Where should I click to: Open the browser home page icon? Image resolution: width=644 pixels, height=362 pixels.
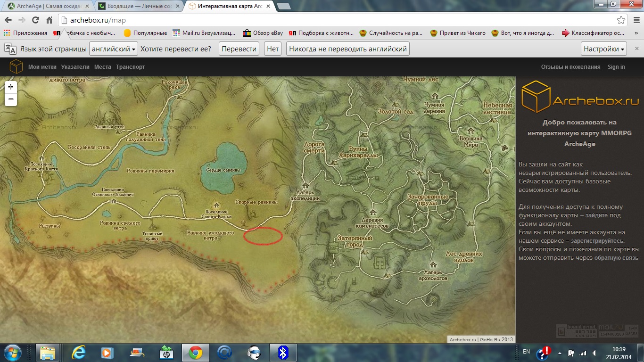49,20
